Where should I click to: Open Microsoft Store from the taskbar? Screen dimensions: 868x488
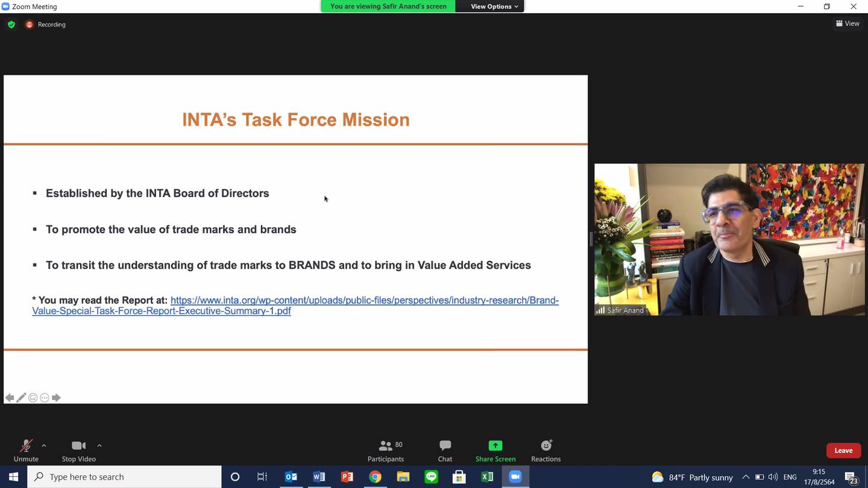pos(459,477)
